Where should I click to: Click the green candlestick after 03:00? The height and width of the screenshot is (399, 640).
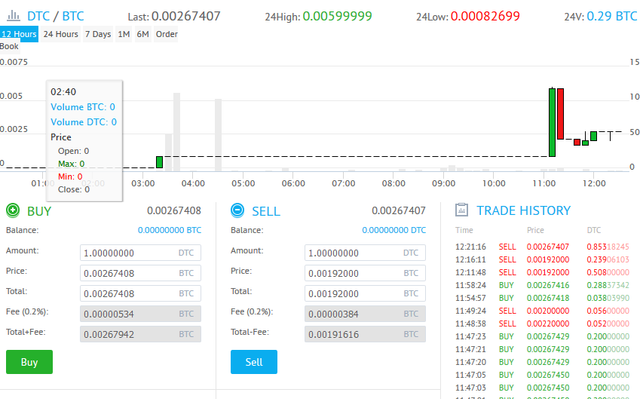[x=160, y=162]
